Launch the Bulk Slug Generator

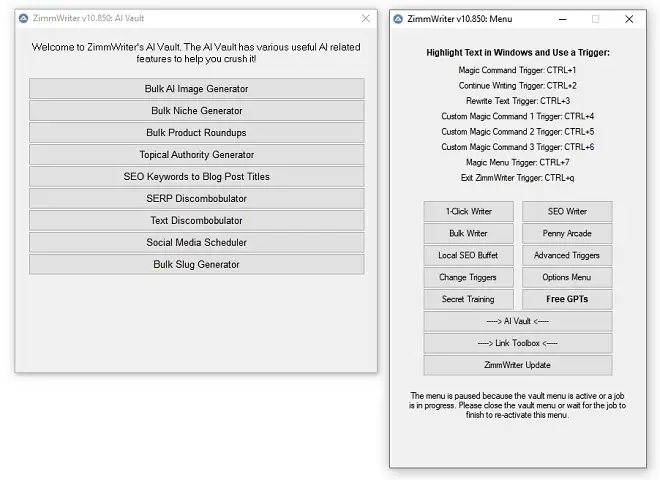(x=196, y=265)
